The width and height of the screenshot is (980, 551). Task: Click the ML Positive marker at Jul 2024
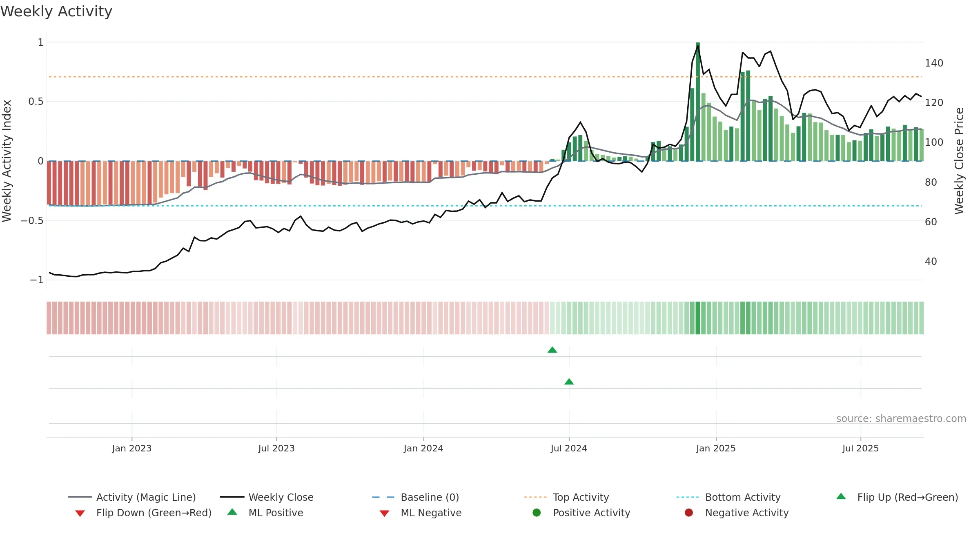point(569,382)
